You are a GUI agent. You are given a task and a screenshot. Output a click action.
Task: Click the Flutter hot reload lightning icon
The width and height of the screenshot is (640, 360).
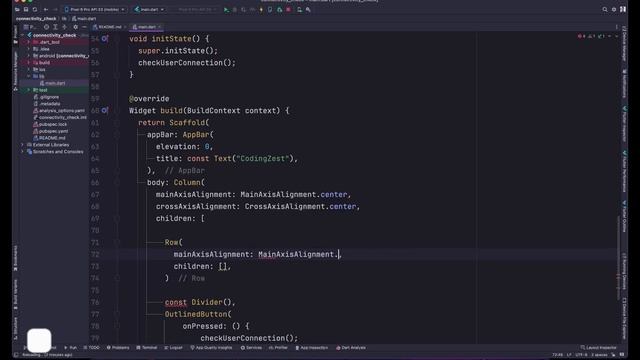261,9
